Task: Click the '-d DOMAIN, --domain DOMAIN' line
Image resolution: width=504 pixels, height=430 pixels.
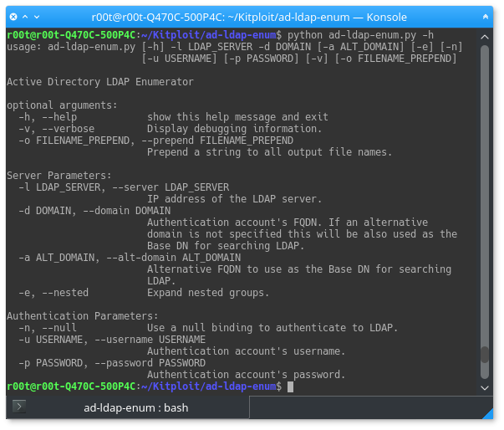Action: 94,211
